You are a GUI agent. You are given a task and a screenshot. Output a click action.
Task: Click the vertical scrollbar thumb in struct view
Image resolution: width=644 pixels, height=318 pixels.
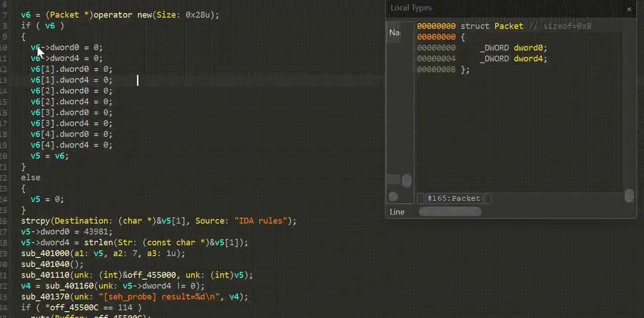629,196
